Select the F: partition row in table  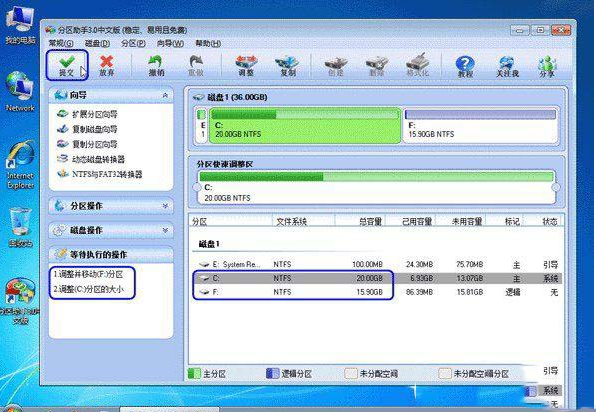(x=376, y=292)
